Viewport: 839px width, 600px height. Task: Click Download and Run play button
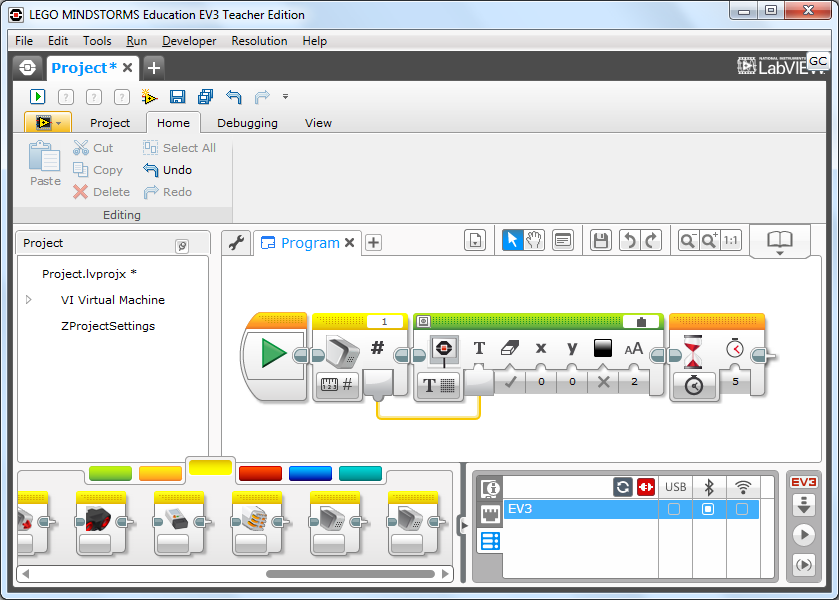click(804, 535)
